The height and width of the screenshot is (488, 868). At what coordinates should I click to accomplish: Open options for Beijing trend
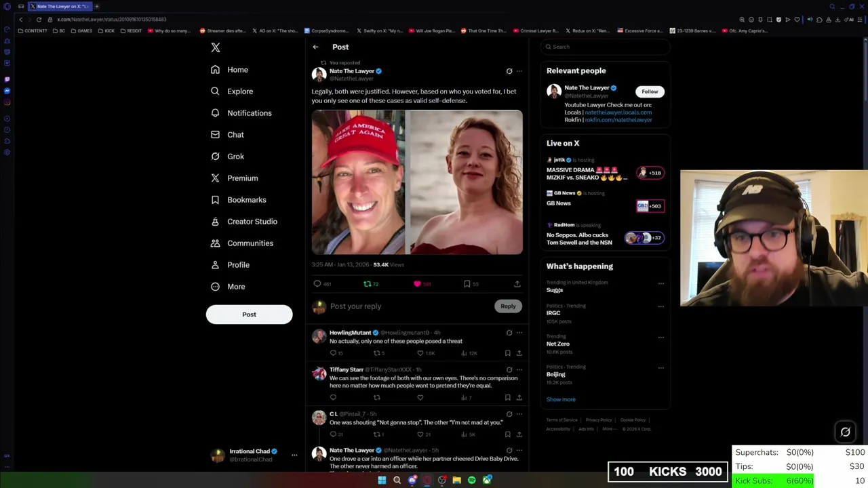(x=661, y=367)
